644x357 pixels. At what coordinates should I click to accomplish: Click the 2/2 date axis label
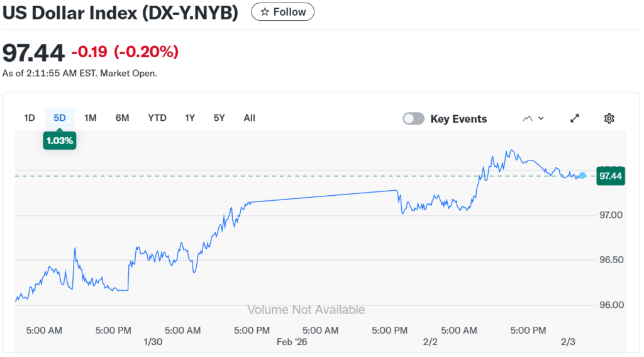coord(430,342)
